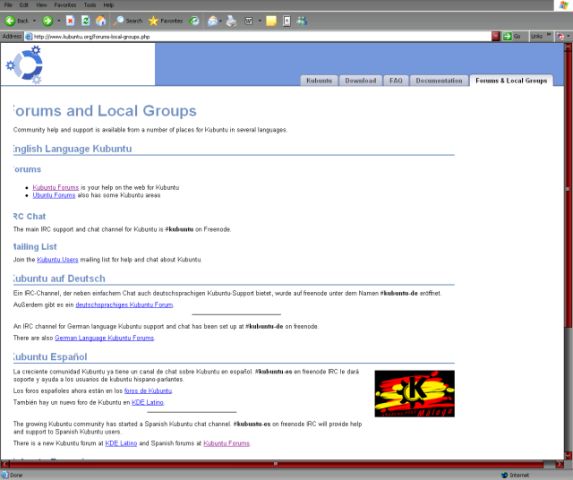
Task: Open the Tools menu
Action: (x=90, y=5)
